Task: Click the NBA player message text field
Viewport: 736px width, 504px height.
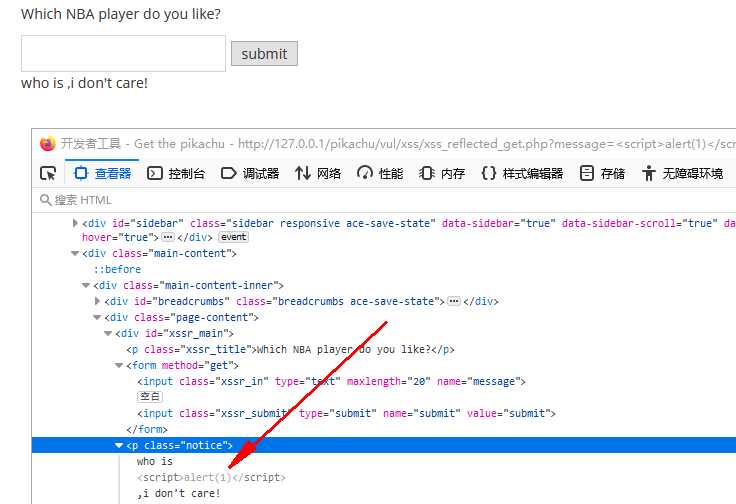Action: point(123,53)
